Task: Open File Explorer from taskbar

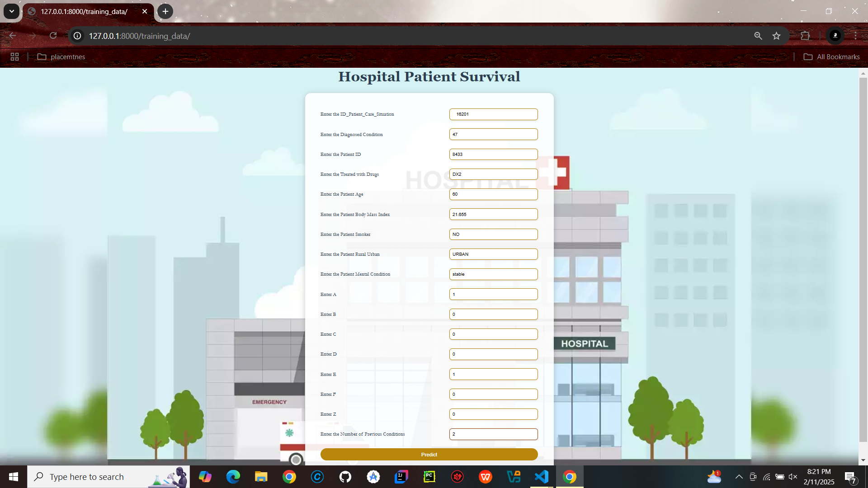Action: [x=261, y=477]
